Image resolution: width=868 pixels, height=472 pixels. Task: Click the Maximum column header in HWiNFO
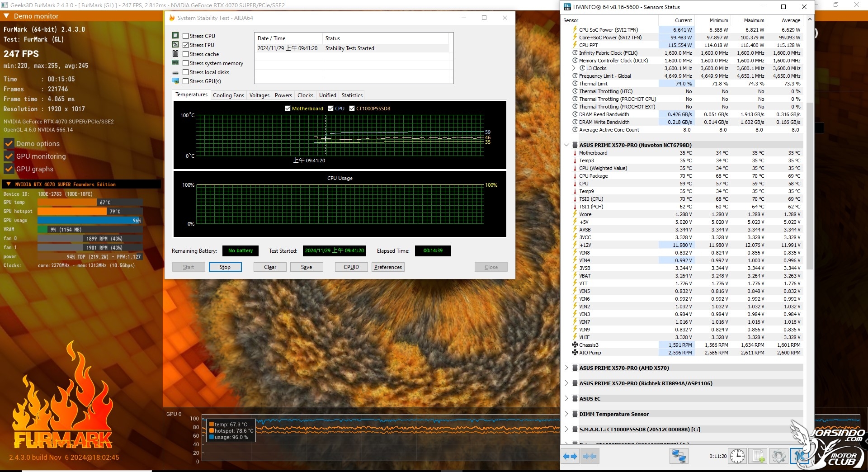pos(749,20)
